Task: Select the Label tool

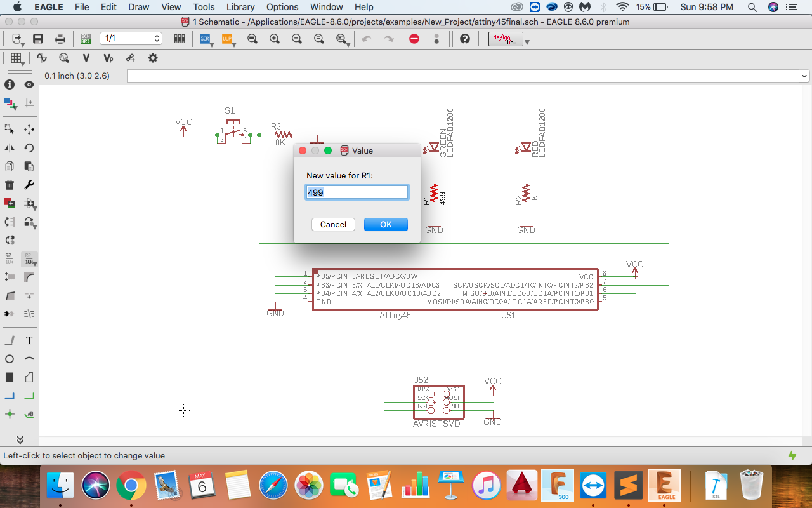Action: coord(29,415)
